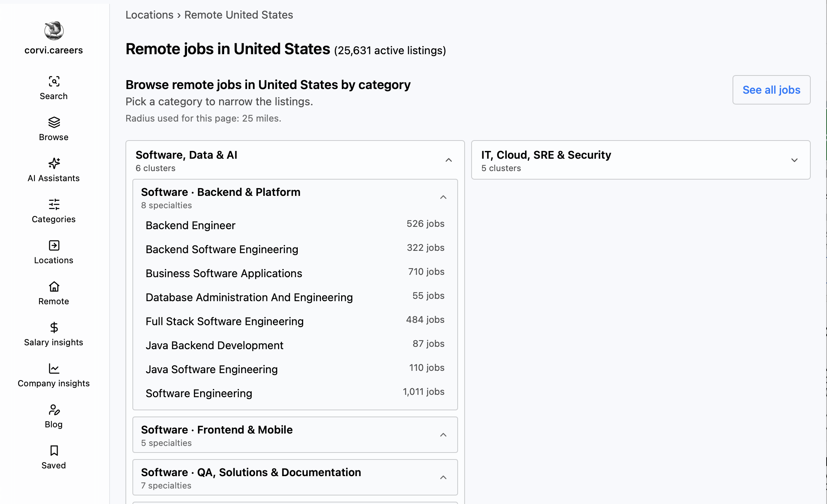Screen dimensions: 827x504
Task: View Saved bookmark icon
Action: click(54, 451)
